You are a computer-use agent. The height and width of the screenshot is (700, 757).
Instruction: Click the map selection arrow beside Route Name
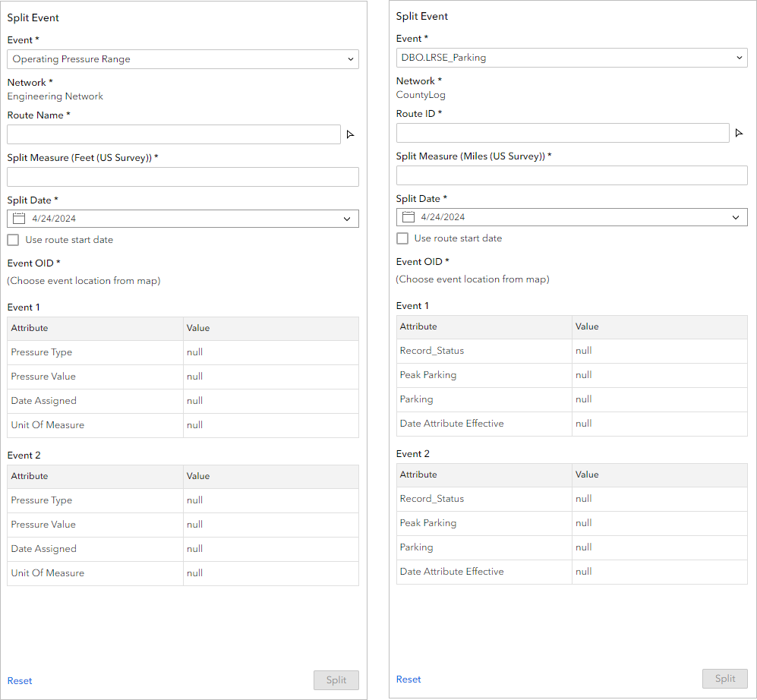click(x=350, y=134)
